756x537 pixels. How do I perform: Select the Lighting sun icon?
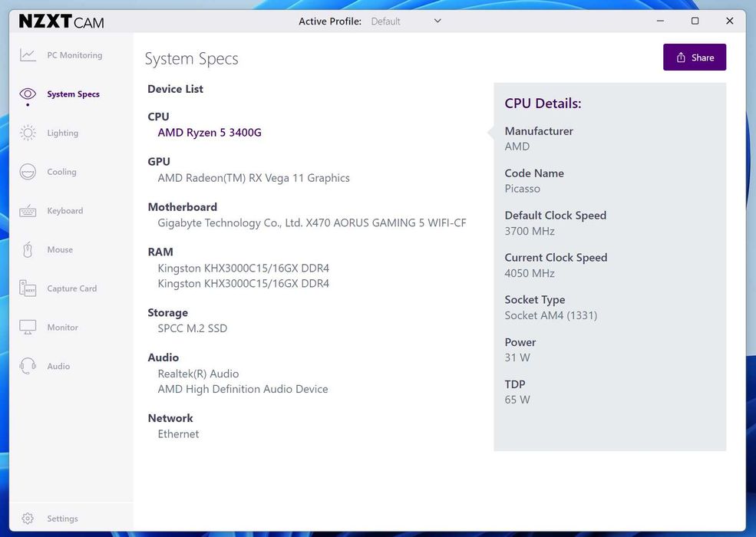(28, 133)
